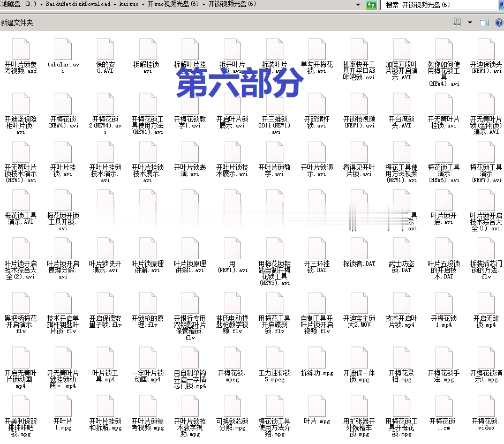Click the file name 开三维锁2011(NEW1).avi
The height and width of the screenshot is (444, 504).
[275, 125]
